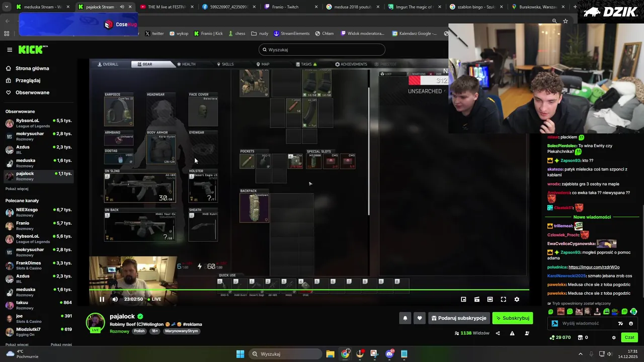Share the stream with share icon

pos(498,333)
